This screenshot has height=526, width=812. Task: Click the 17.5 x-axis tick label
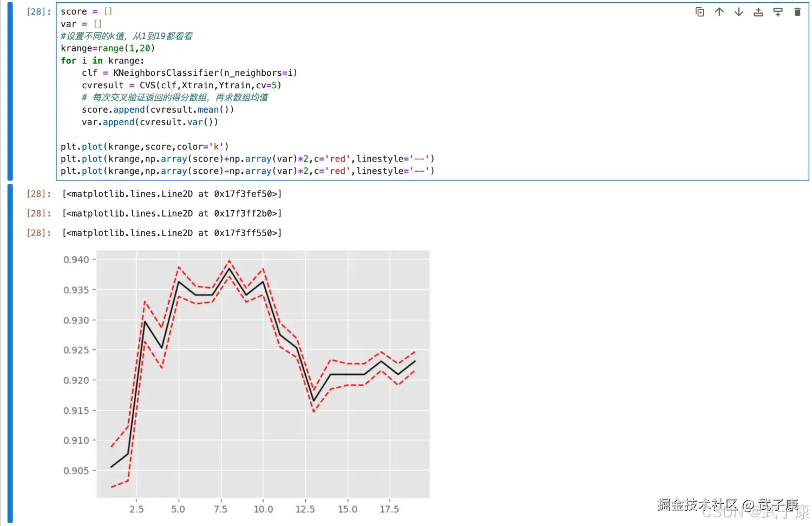pyautogui.click(x=389, y=509)
